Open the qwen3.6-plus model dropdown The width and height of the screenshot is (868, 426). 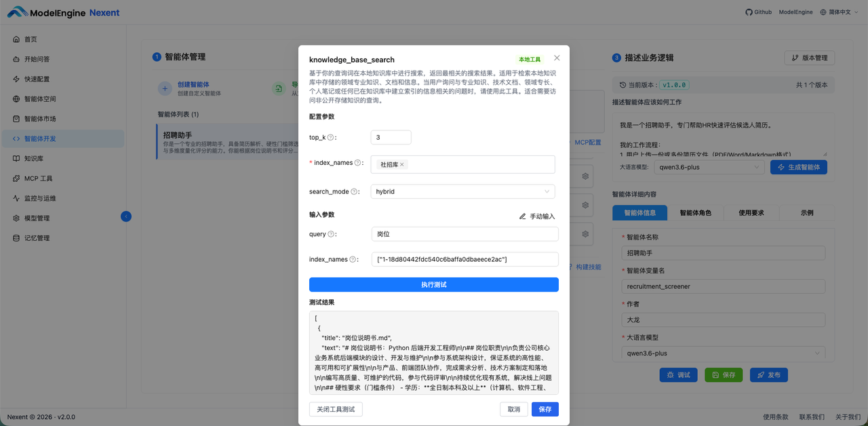pos(723,353)
